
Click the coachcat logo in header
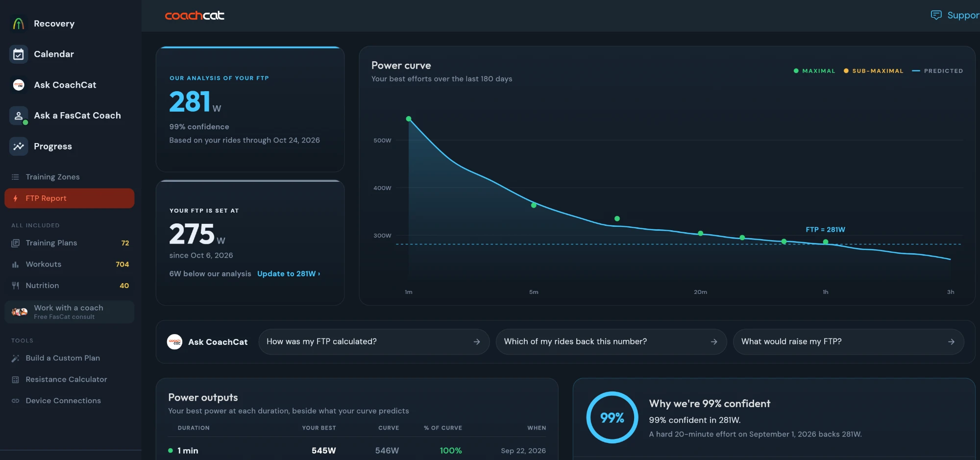195,16
